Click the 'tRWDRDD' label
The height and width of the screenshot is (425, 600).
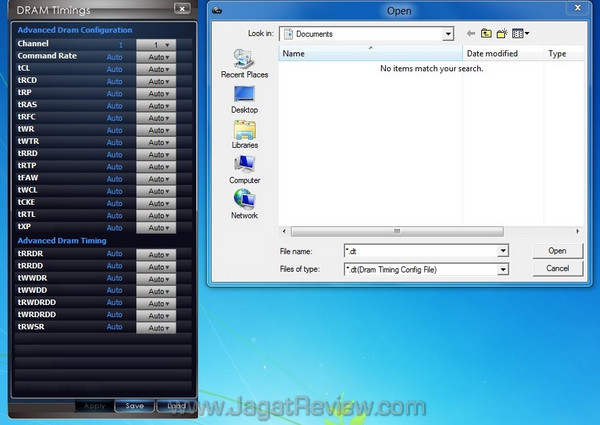(x=37, y=302)
